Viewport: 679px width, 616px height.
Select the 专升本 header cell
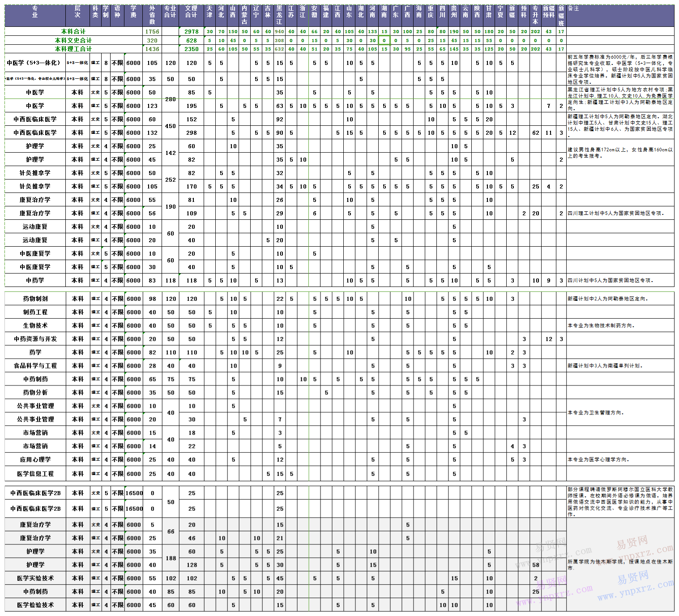535,16
